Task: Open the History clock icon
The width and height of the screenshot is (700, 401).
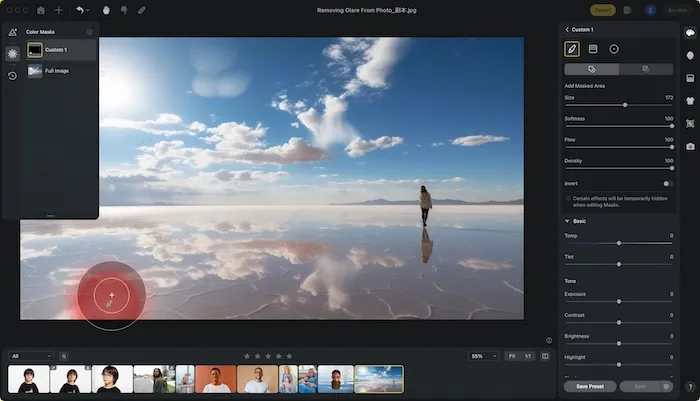Action: click(12, 76)
